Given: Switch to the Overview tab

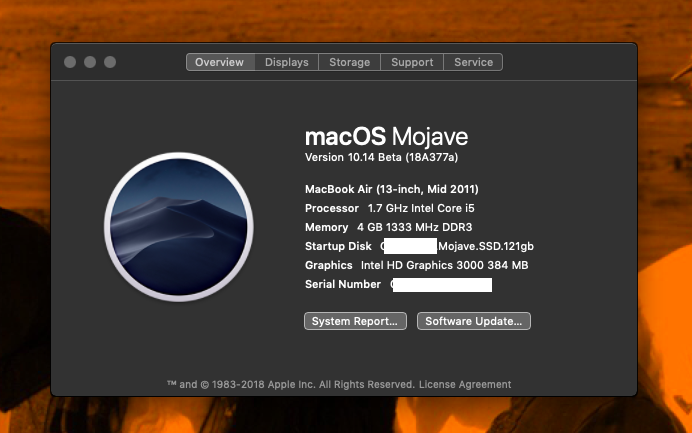Looking at the screenshot, I should pos(220,62).
